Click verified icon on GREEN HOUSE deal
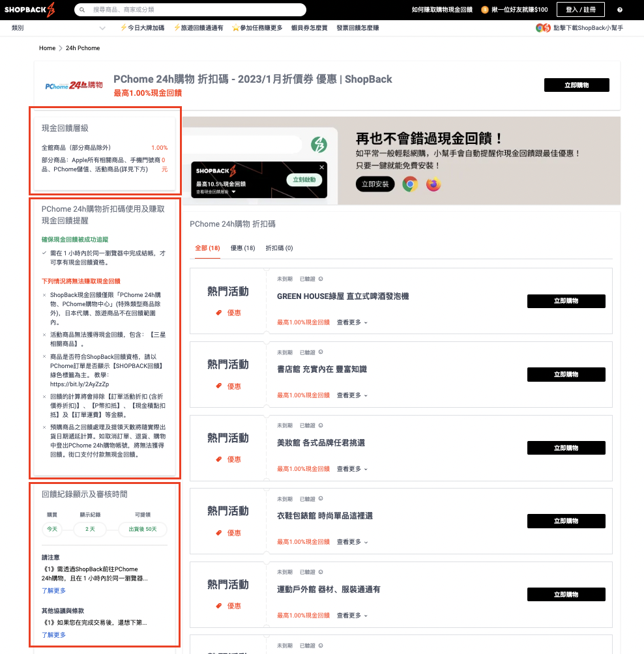Screen dimensions: 644x654 point(321,279)
